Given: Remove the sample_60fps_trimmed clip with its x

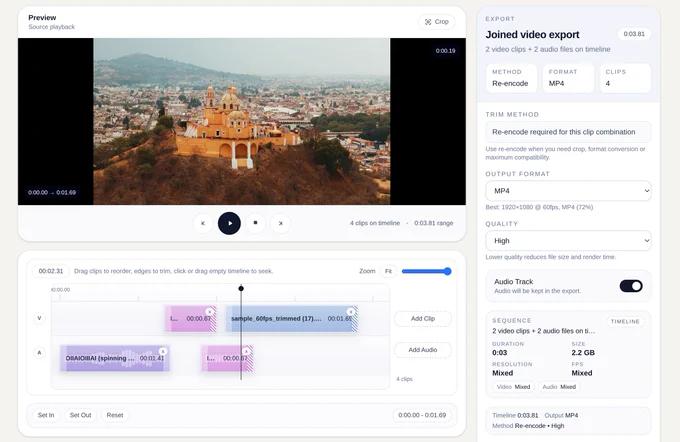Looking at the screenshot, I should 351,311.
